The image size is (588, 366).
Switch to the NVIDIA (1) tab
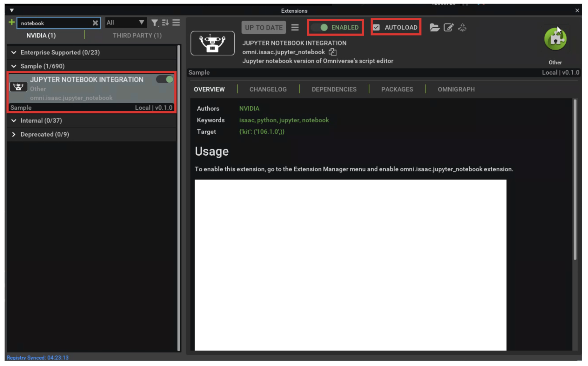tap(41, 35)
